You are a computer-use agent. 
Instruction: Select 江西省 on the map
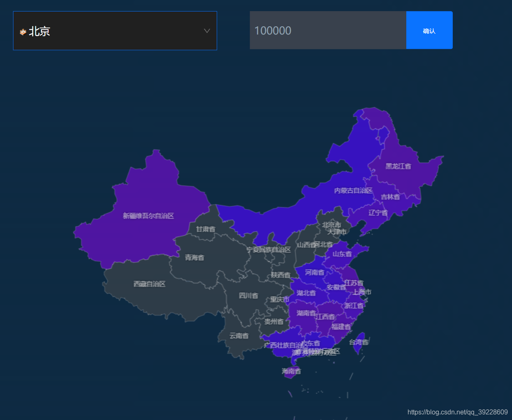pos(325,317)
